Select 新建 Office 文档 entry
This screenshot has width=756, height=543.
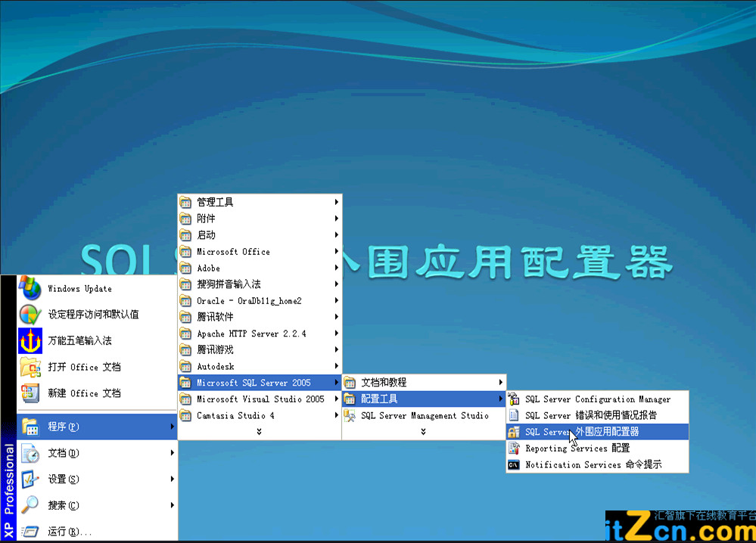(97, 393)
